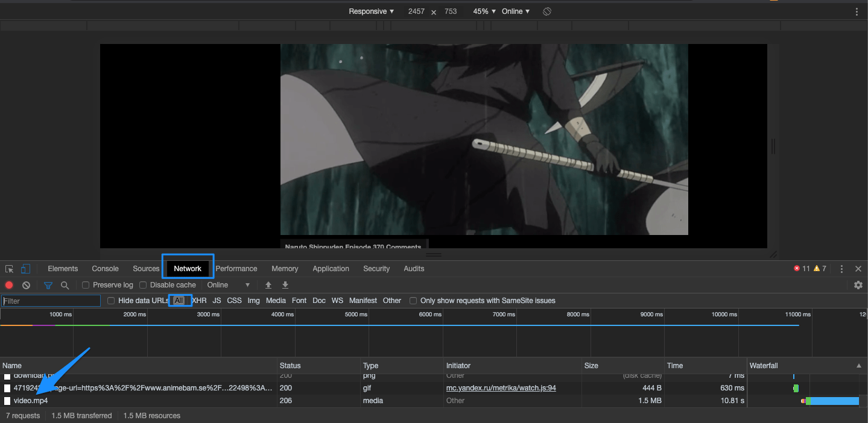Click the video.mp4 waterfall bar
868x423 pixels.
[830, 401]
